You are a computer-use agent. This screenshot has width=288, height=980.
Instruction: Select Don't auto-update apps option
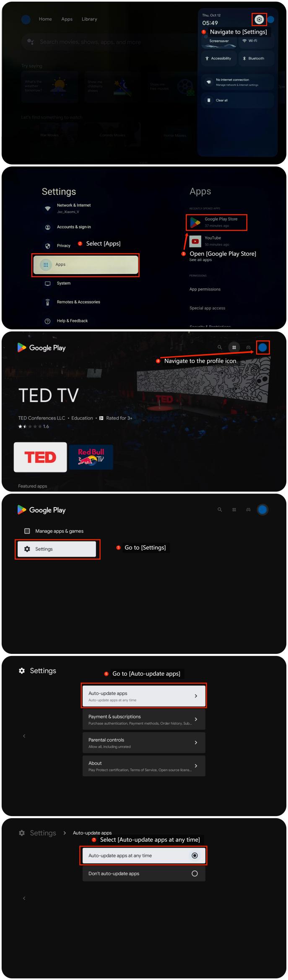(x=144, y=874)
